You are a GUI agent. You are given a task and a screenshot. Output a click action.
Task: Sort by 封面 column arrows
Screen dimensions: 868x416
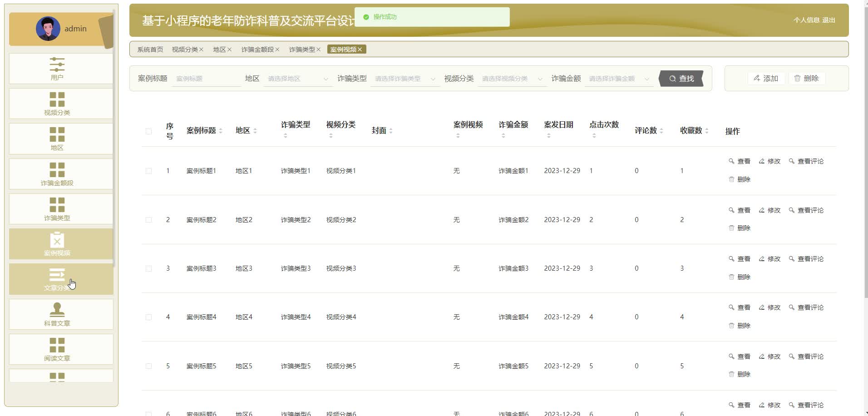pos(391,131)
